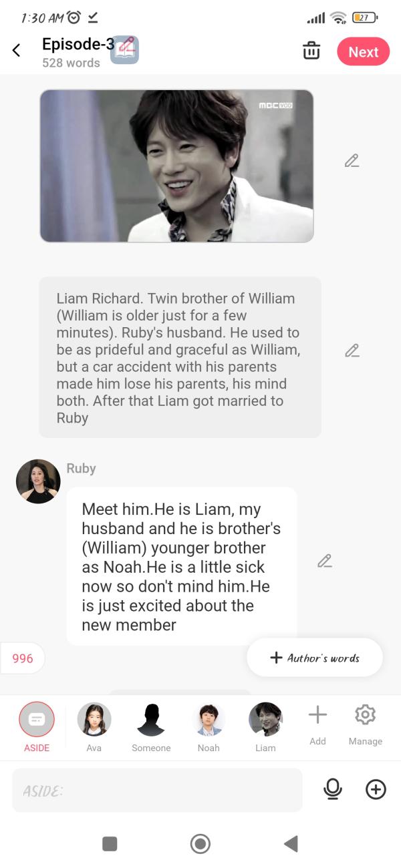Switch speaker to Someone
The image size is (401, 868).
tap(151, 727)
